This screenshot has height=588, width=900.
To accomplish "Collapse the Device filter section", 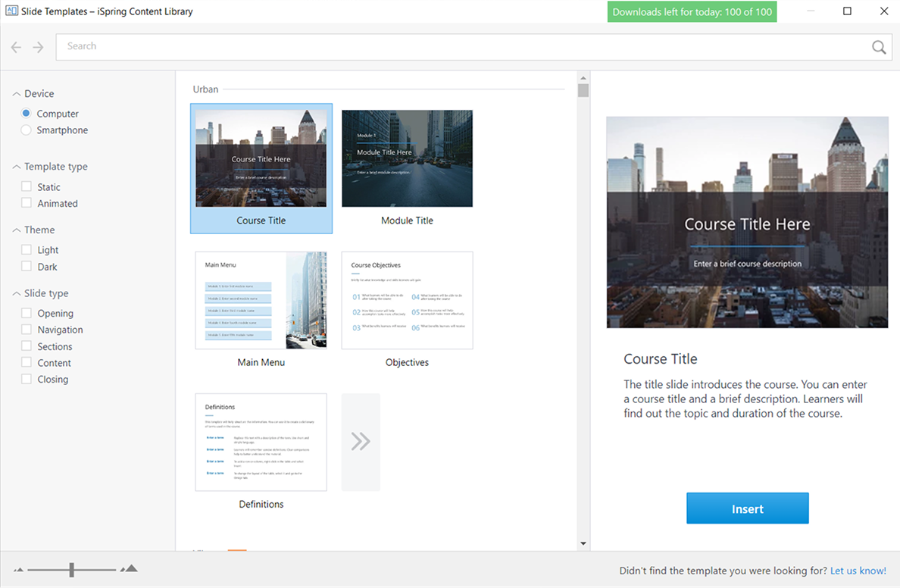I will (x=17, y=94).
